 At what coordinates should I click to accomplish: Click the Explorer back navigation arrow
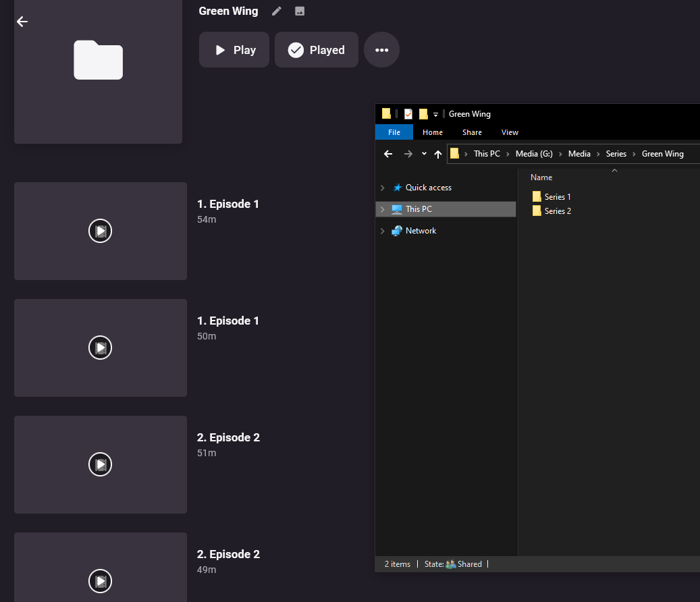[388, 154]
